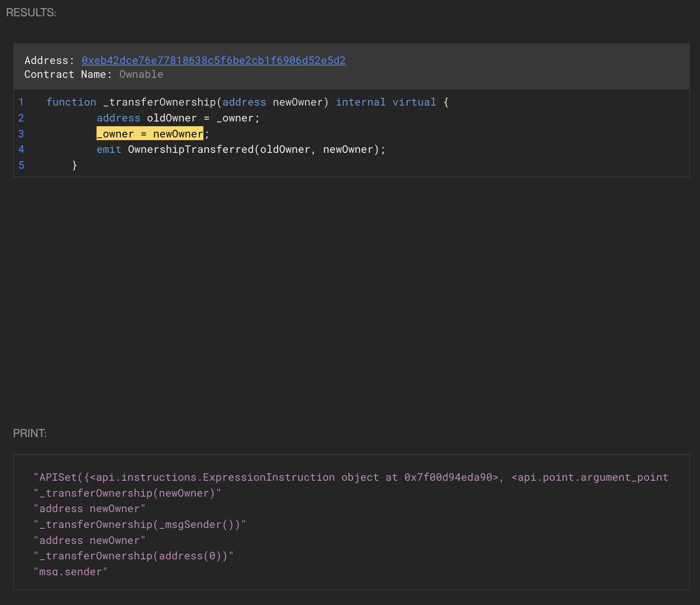Select "_transferOwnership(address(0))" print output line
This screenshot has height=605, width=700.
[x=133, y=556]
